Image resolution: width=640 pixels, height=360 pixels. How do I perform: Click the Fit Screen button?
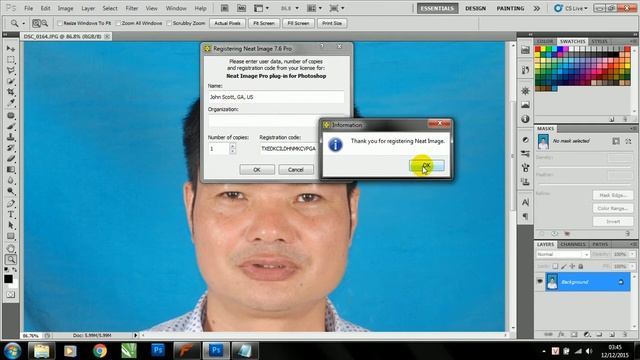point(264,23)
